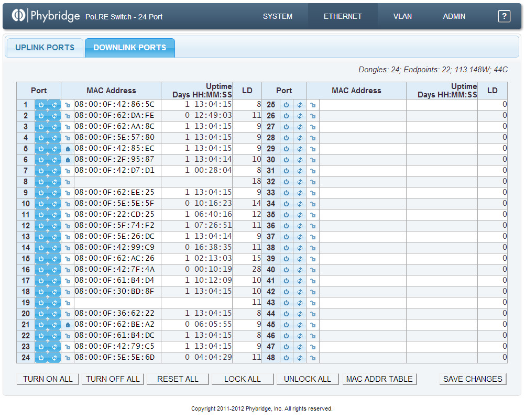525x420 pixels.
Task: Unlock port 5 via its lock icon
Action: (x=68, y=149)
